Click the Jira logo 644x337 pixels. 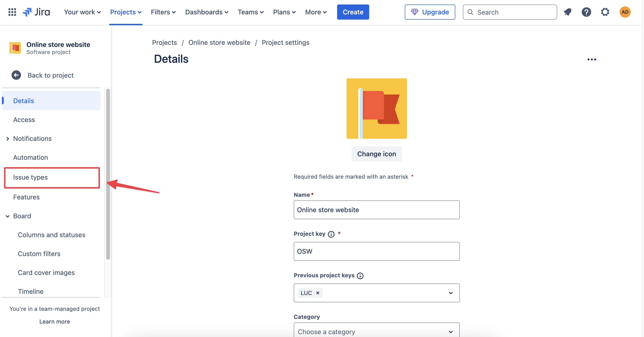click(37, 12)
